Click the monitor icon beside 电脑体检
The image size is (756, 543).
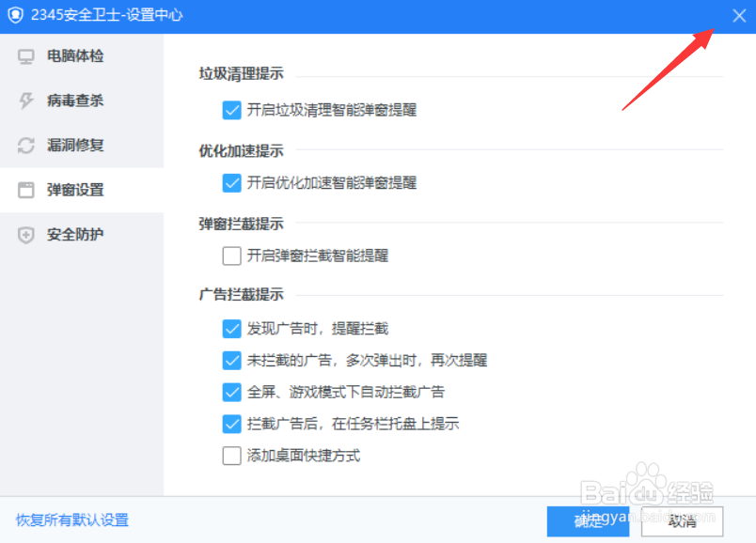pyautogui.click(x=26, y=56)
